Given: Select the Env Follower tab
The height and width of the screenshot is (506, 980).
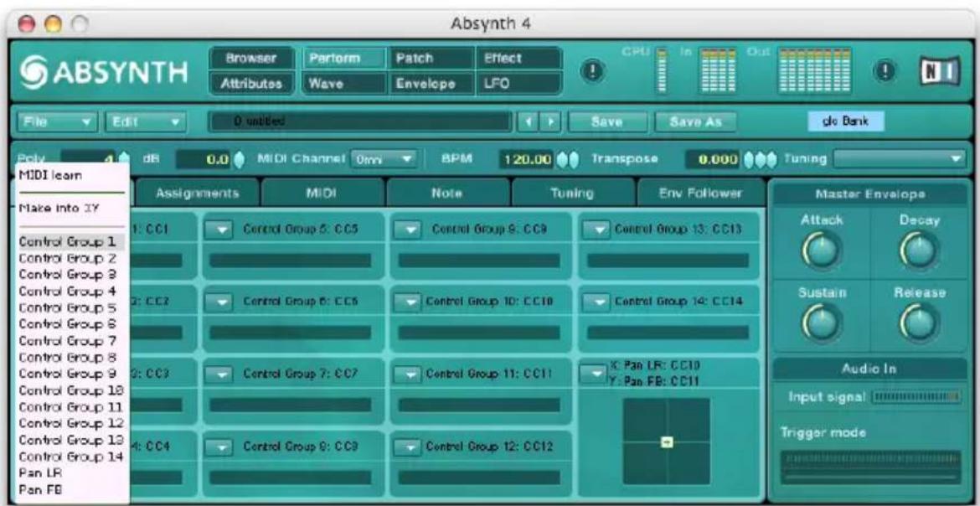Looking at the screenshot, I should [699, 193].
